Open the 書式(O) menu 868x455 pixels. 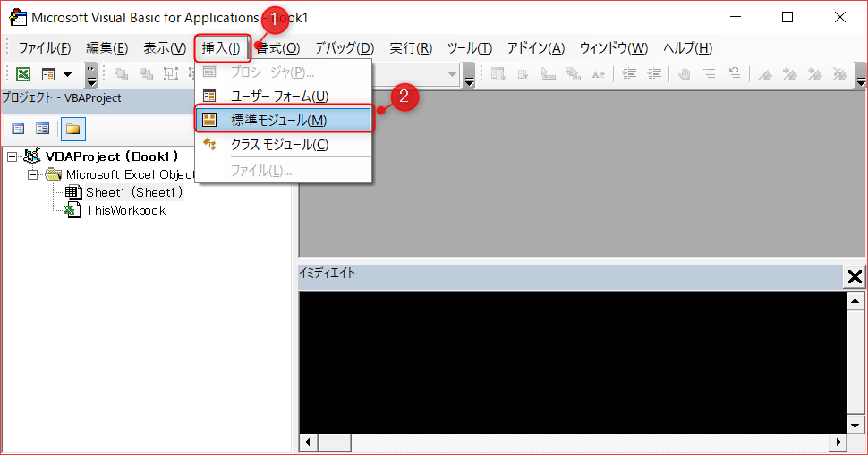point(278,48)
